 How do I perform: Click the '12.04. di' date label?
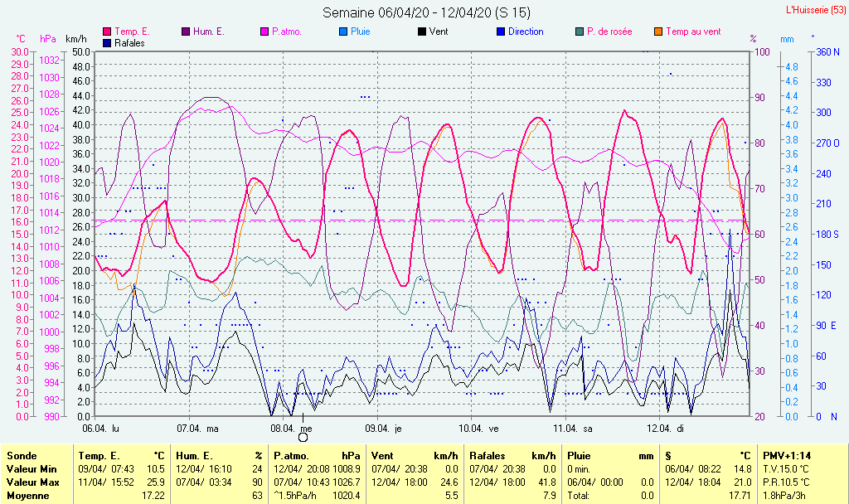click(x=666, y=429)
